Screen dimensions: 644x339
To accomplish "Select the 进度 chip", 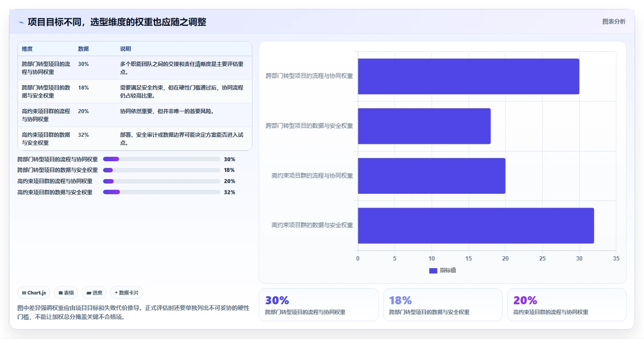I will (94, 293).
